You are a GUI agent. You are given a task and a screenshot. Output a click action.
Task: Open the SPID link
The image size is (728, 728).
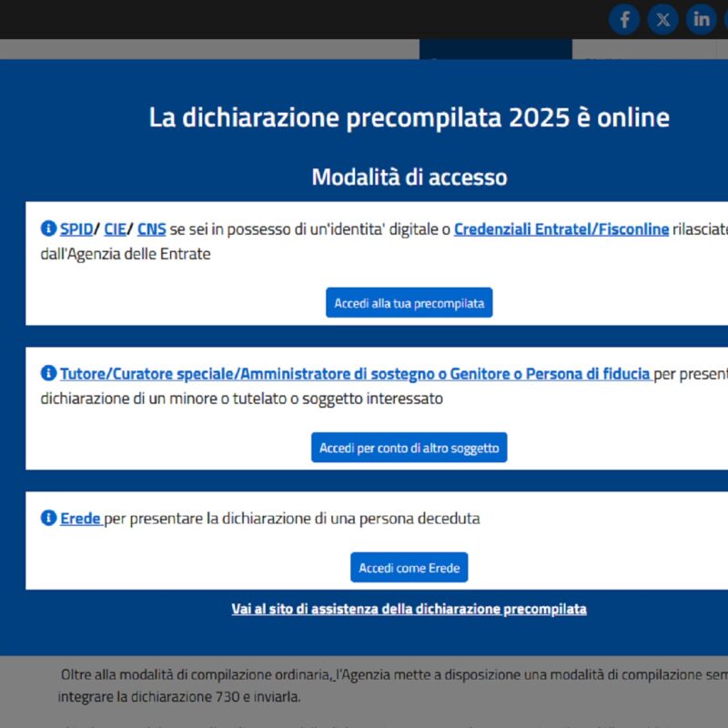coord(76,229)
